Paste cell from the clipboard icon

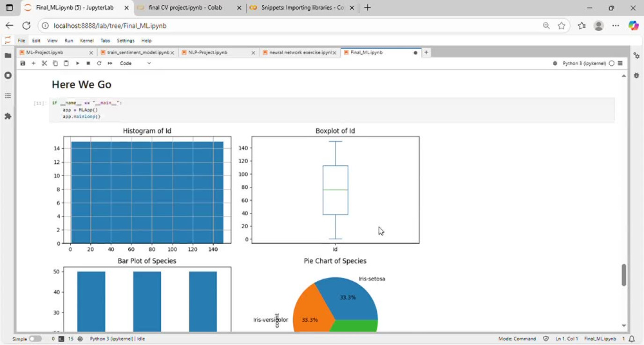[x=66, y=63]
